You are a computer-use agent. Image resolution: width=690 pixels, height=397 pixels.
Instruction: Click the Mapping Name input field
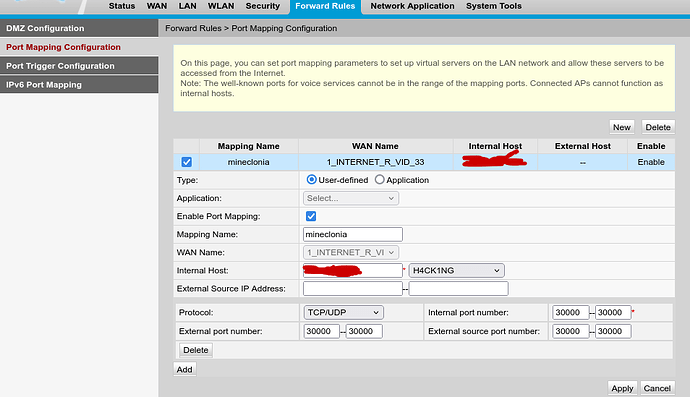tap(352, 234)
